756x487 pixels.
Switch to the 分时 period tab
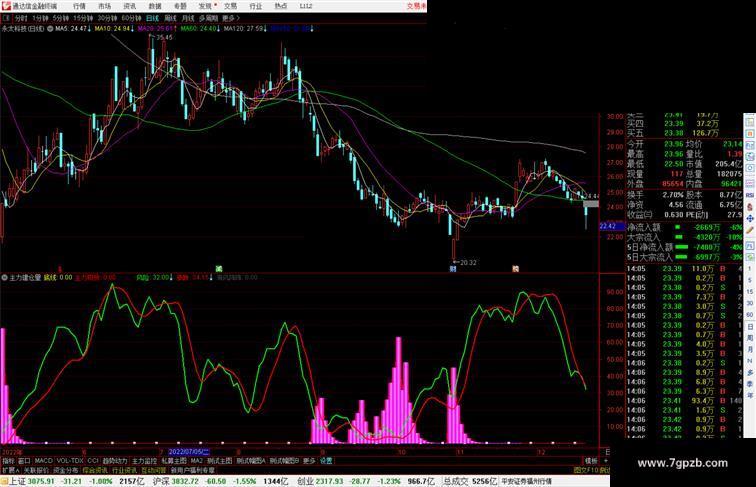(x=21, y=18)
